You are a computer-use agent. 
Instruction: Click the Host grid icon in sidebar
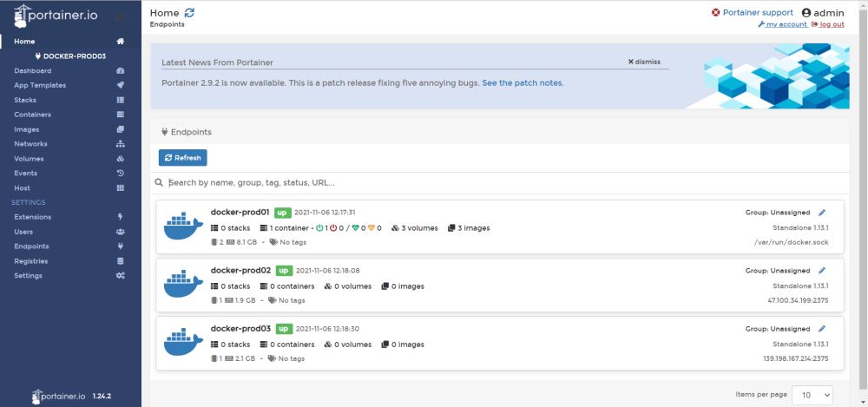click(120, 188)
